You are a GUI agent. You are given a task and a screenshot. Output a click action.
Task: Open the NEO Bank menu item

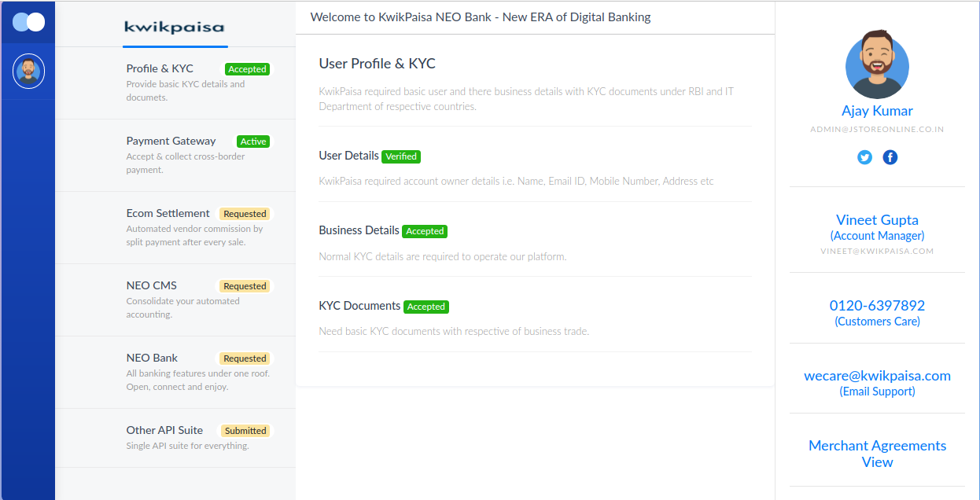tap(175, 373)
